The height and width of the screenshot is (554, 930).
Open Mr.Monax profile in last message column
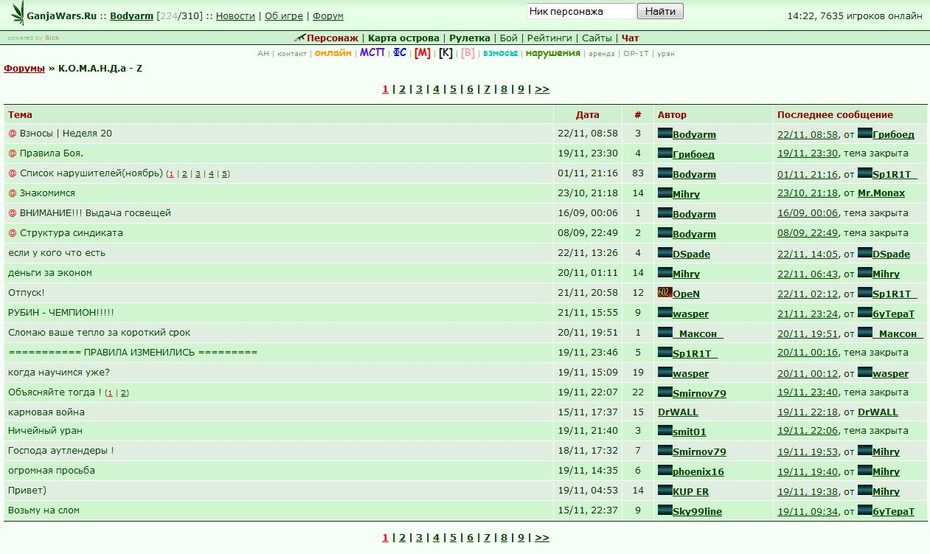[881, 193]
